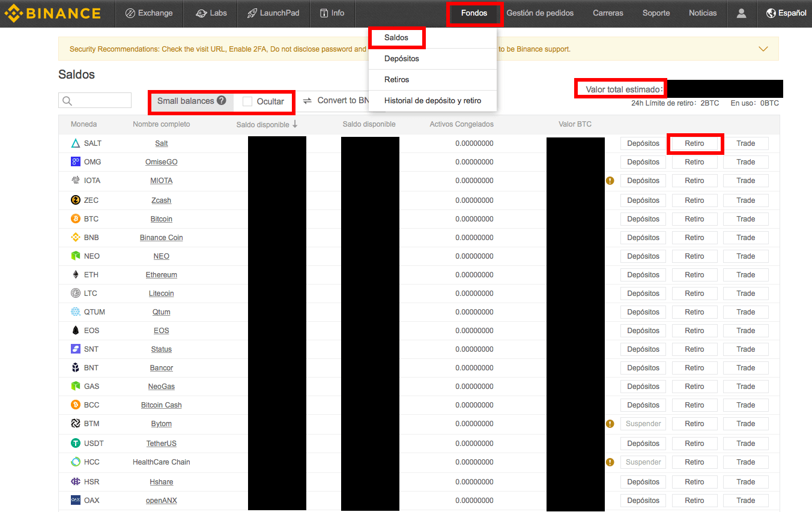Open the Ethereum name link
The image size is (812, 512).
pos(162,275)
